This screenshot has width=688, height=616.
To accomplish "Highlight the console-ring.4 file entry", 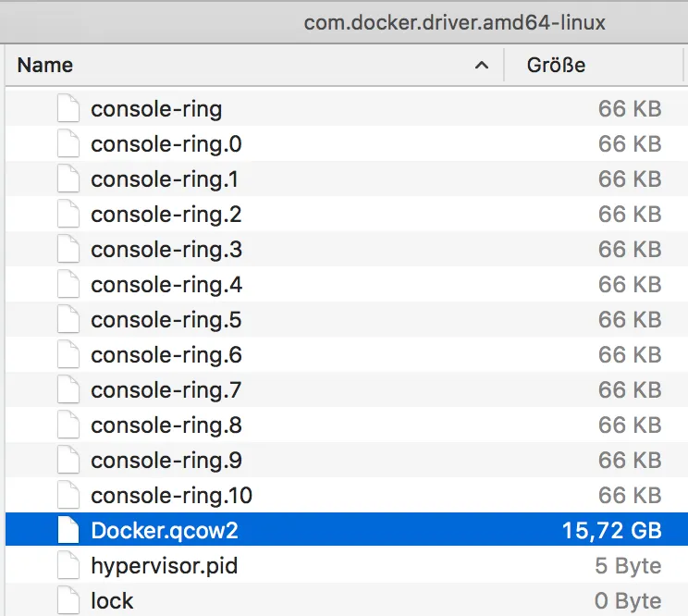I will tap(166, 285).
